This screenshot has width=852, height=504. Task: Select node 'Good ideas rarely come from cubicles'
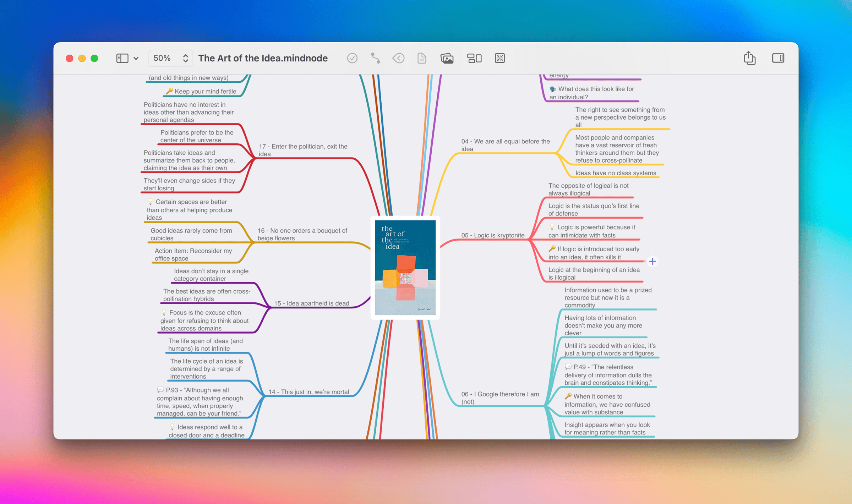(x=191, y=234)
